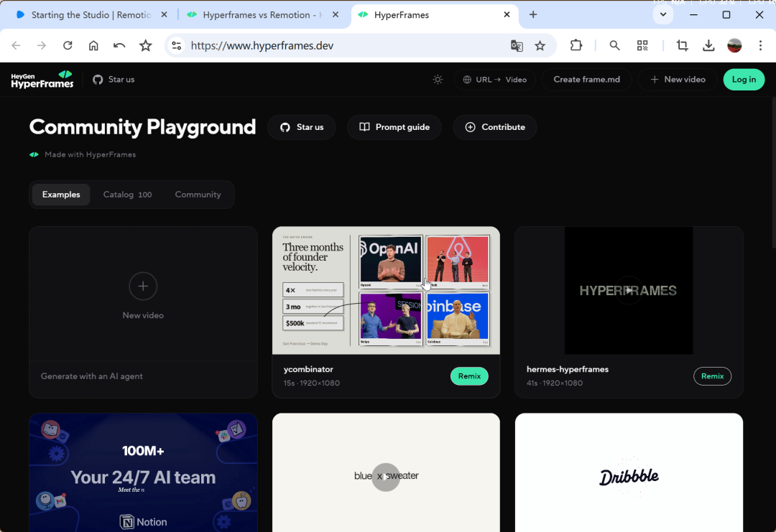Screen dimensions: 776x532
Task: Open the Dribbble video thumbnail
Action: pos(629,472)
